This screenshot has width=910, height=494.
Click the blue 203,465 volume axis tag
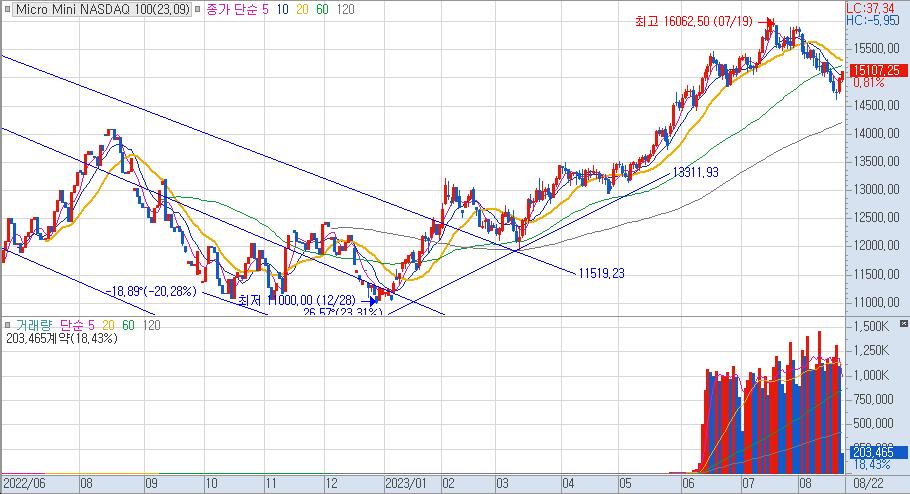[878, 452]
